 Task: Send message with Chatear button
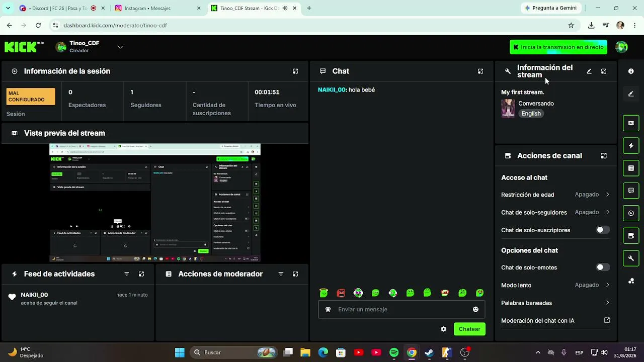[469, 329]
